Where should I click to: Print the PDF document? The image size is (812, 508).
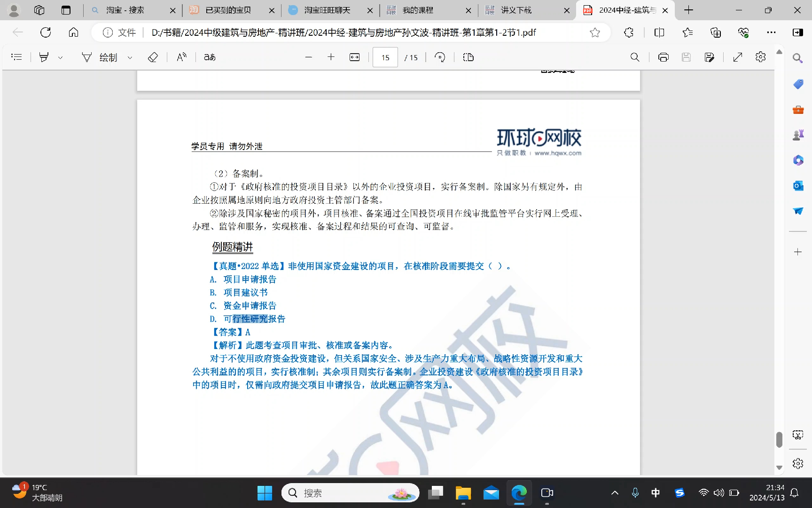[x=663, y=57]
